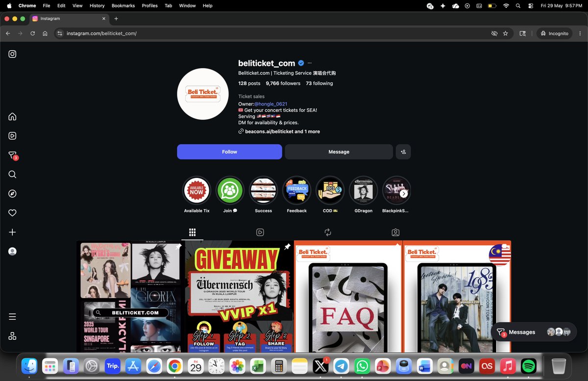Screen dimensions: 588x381
Task: Open Spotlight search in menu bar
Action: tap(518, 6)
